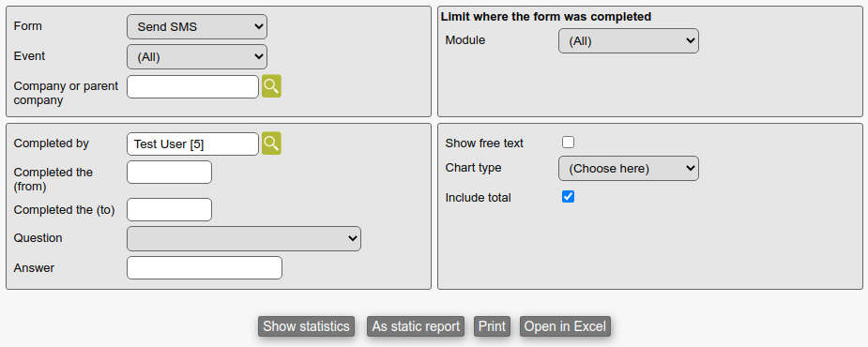Click the Completed by field with Test User
Screen dimensions: 868x347
[x=192, y=143]
